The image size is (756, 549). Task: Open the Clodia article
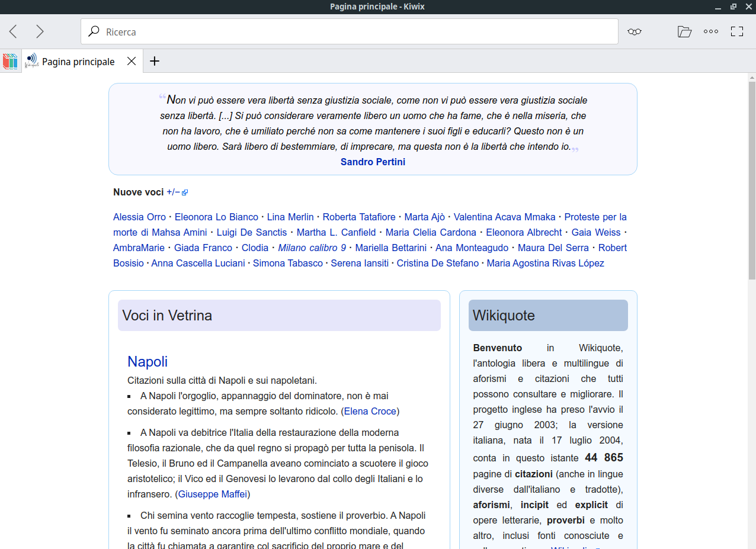255,248
